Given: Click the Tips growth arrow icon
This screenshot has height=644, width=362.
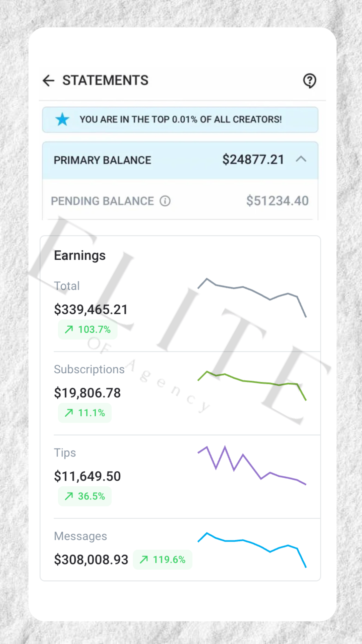Looking at the screenshot, I should [x=69, y=496].
